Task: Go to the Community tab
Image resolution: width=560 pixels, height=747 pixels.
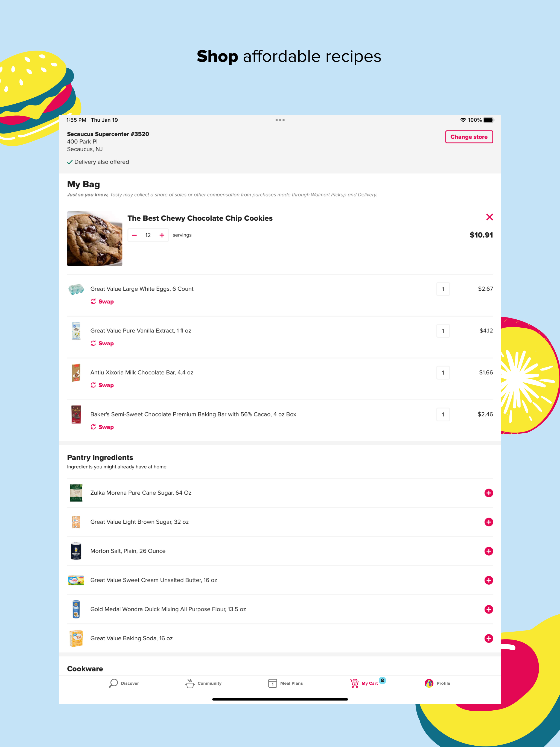Action: [x=203, y=683]
